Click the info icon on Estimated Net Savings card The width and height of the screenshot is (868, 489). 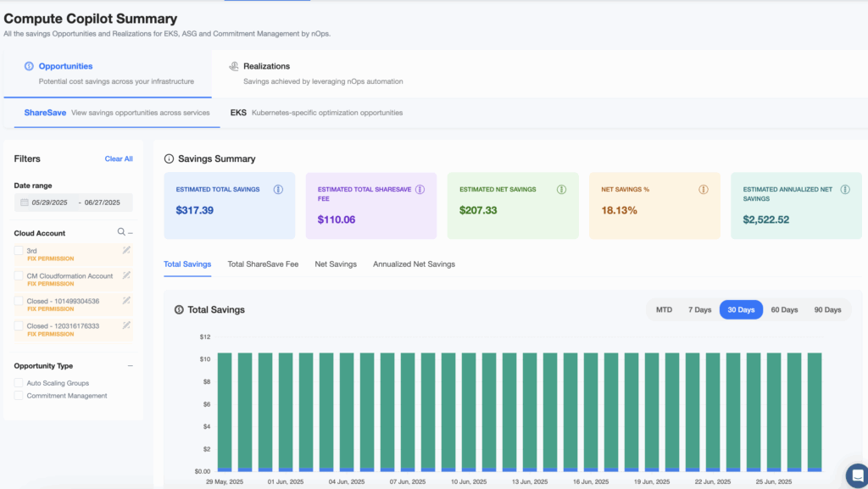click(561, 190)
